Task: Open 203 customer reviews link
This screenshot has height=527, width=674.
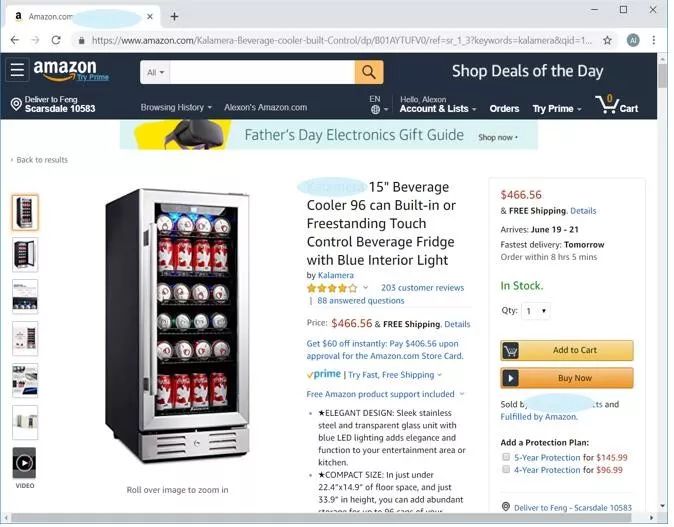Action: tap(422, 288)
